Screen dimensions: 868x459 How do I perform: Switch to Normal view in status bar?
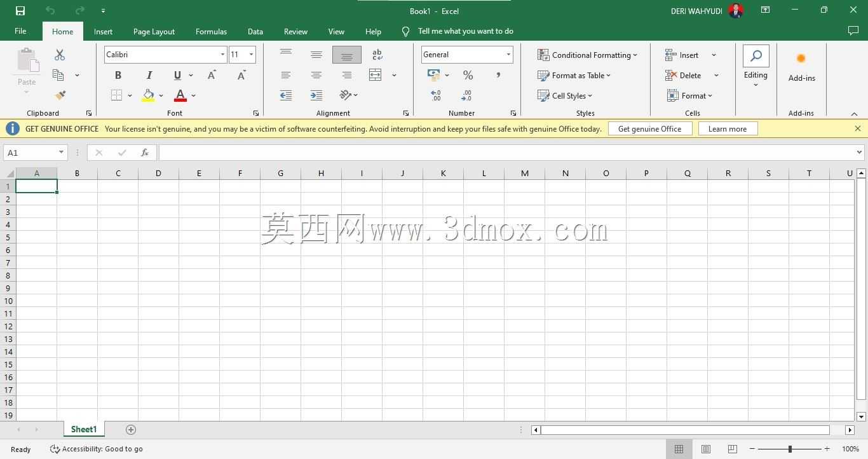[x=679, y=449]
